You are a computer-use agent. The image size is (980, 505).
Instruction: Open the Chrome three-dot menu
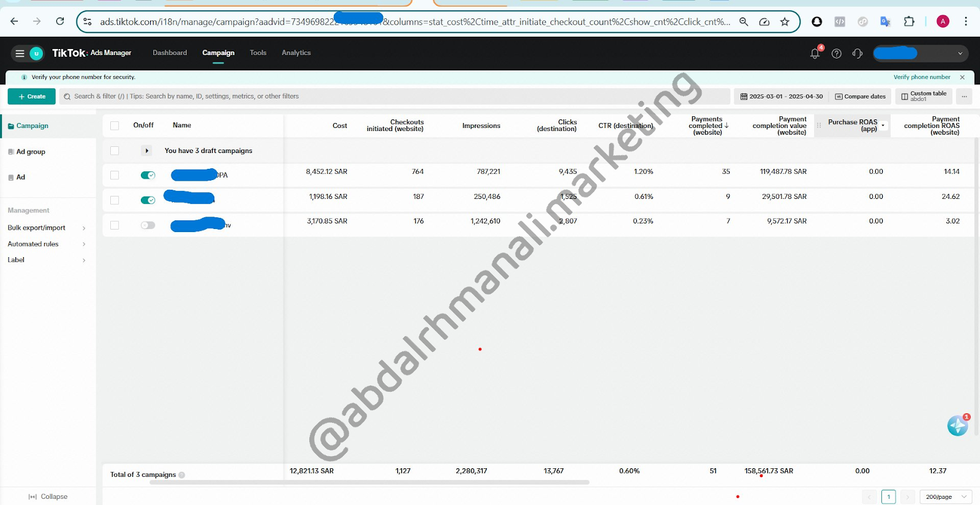click(x=966, y=21)
